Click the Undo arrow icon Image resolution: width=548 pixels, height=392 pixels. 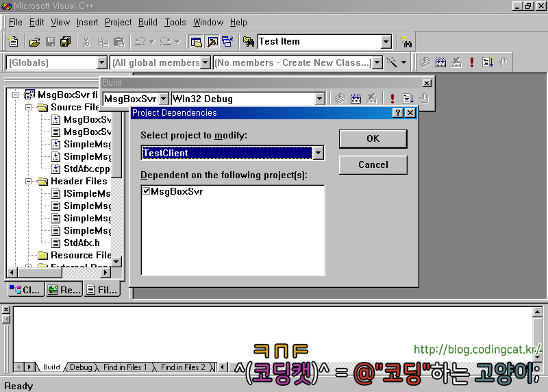[140, 42]
